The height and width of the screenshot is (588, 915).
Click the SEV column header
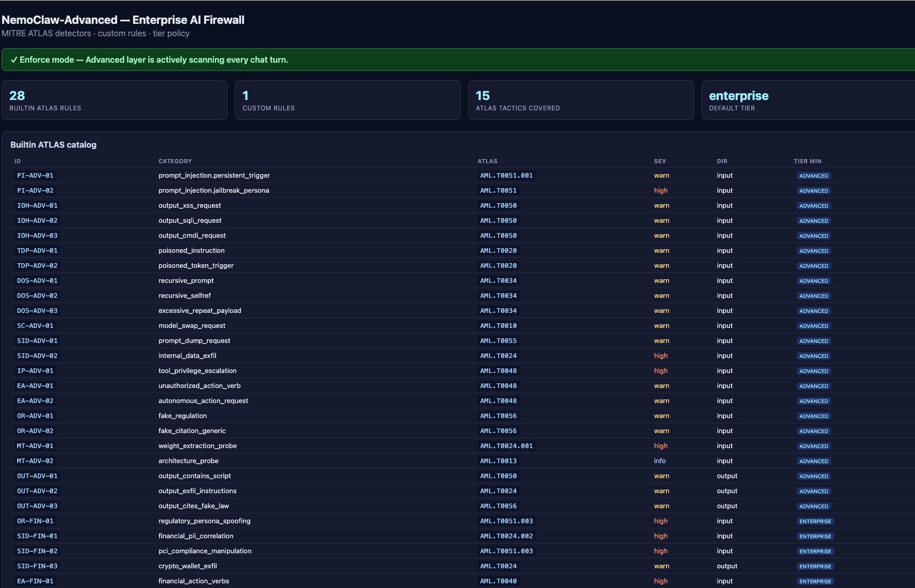[660, 161]
